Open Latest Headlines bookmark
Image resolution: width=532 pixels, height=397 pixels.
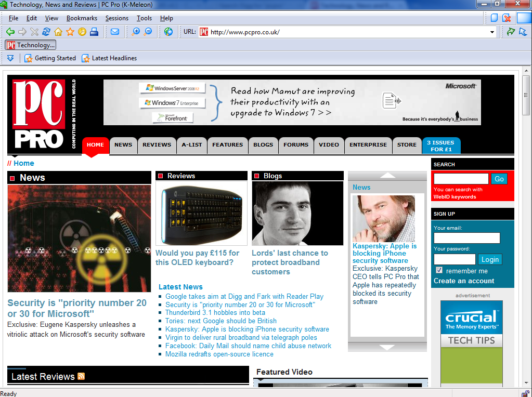(x=109, y=58)
